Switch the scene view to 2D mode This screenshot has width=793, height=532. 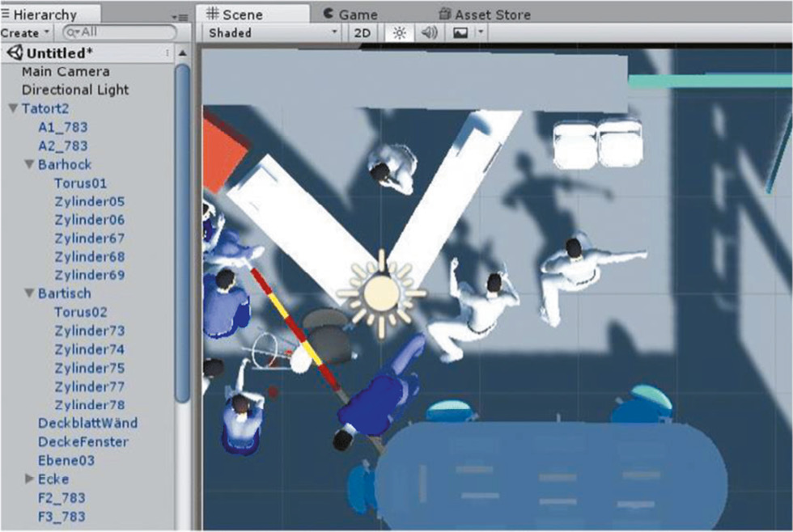pos(362,33)
